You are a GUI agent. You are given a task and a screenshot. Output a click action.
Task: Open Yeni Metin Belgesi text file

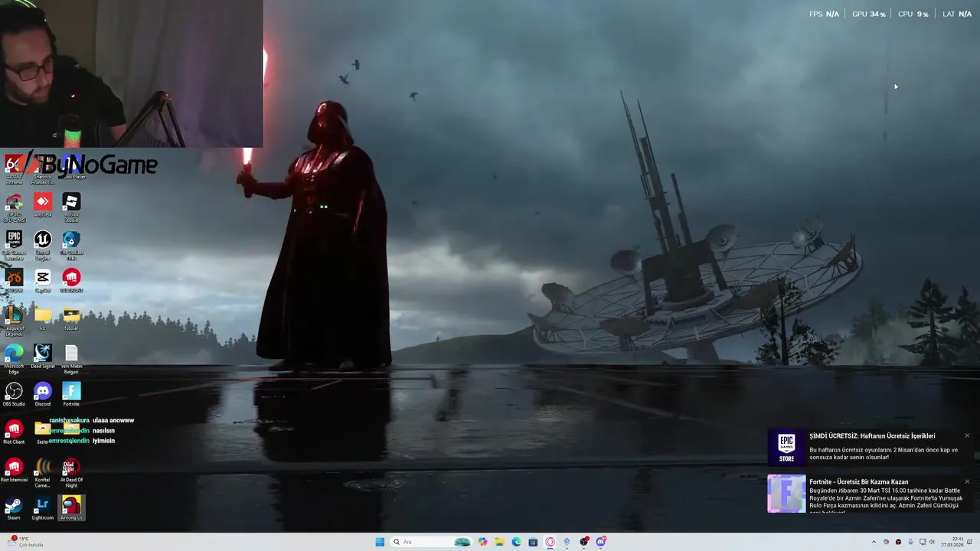click(71, 359)
